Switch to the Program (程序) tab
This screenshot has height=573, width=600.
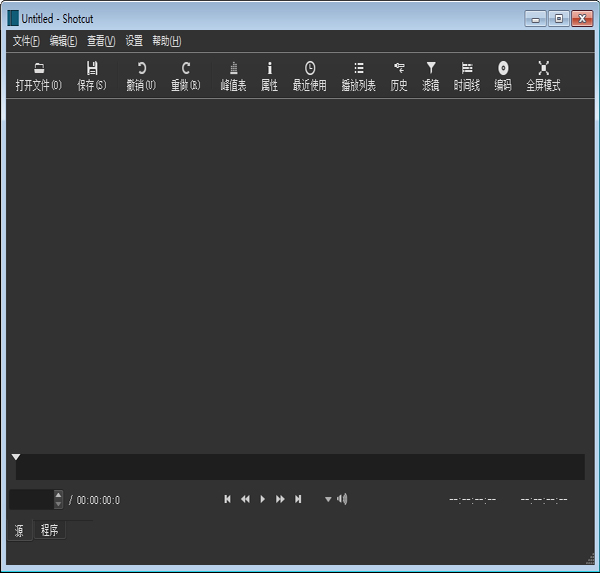click(x=50, y=530)
